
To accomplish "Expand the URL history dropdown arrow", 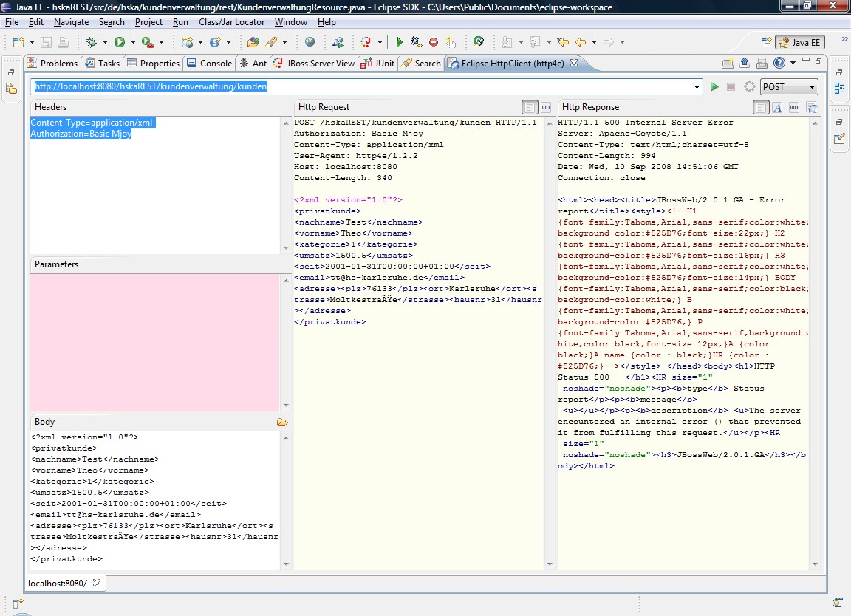I will point(697,87).
